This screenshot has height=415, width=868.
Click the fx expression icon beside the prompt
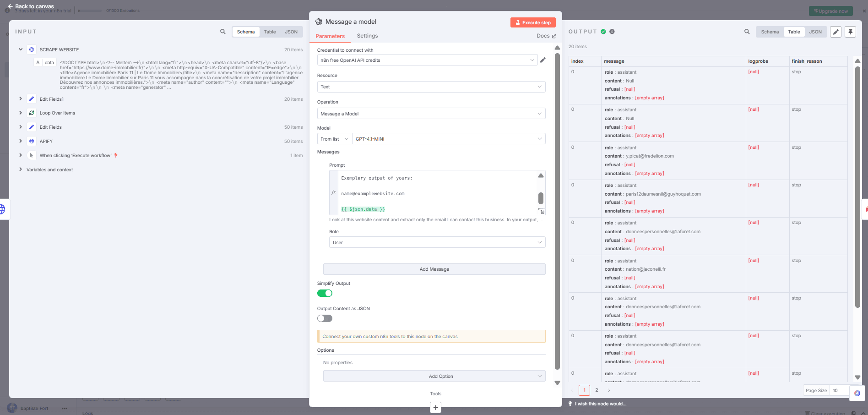(x=334, y=192)
